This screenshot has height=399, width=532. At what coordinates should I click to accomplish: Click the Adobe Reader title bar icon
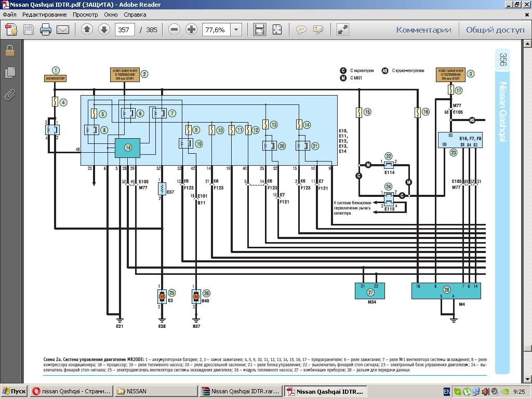click(x=5, y=5)
